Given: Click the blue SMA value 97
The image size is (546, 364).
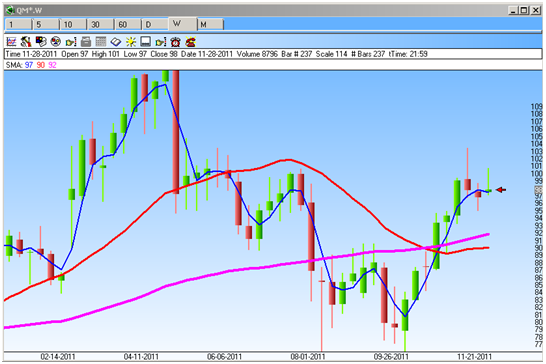Looking at the screenshot, I should tap(29, 65).
